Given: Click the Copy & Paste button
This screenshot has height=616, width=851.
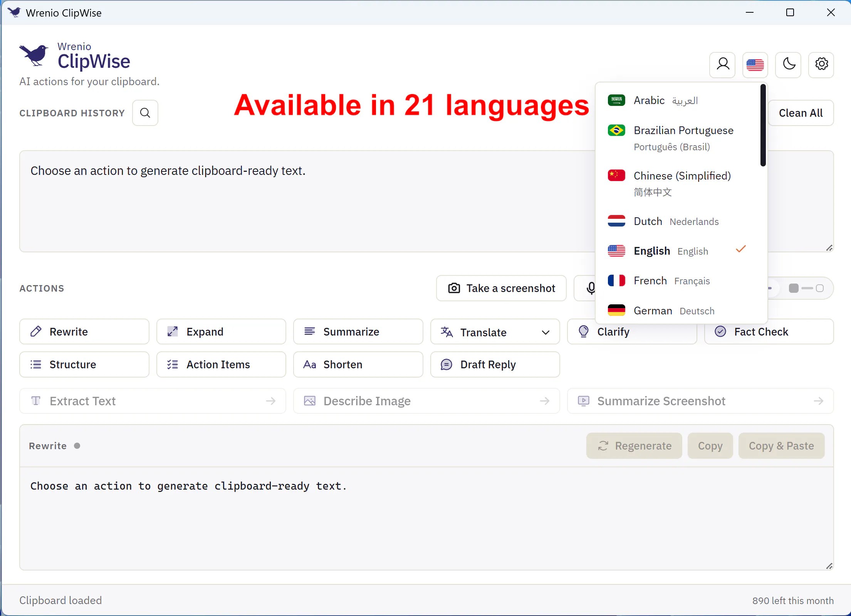Looking at the screenshot, I should coord(781,446).
